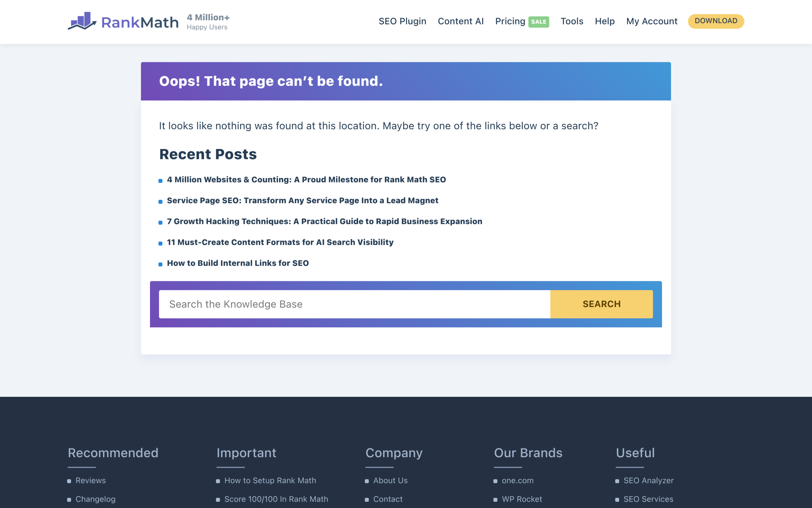Open the Reviews footer link
812x508 pixels.
(91, 480)
